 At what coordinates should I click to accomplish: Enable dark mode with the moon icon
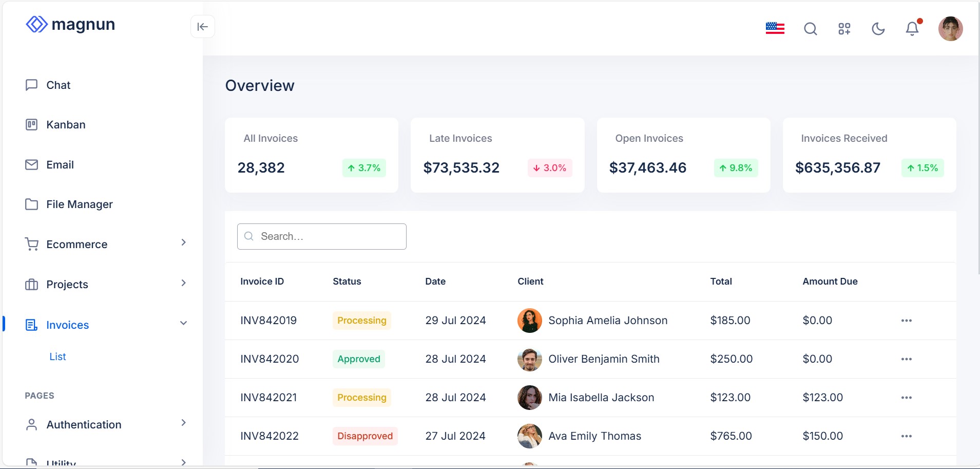click(878, 29)
